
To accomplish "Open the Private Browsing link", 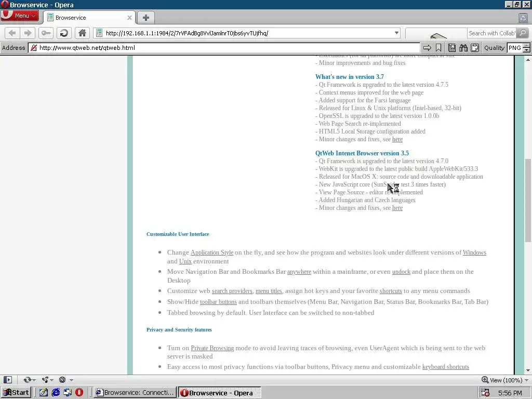I will tap(212, 348).
